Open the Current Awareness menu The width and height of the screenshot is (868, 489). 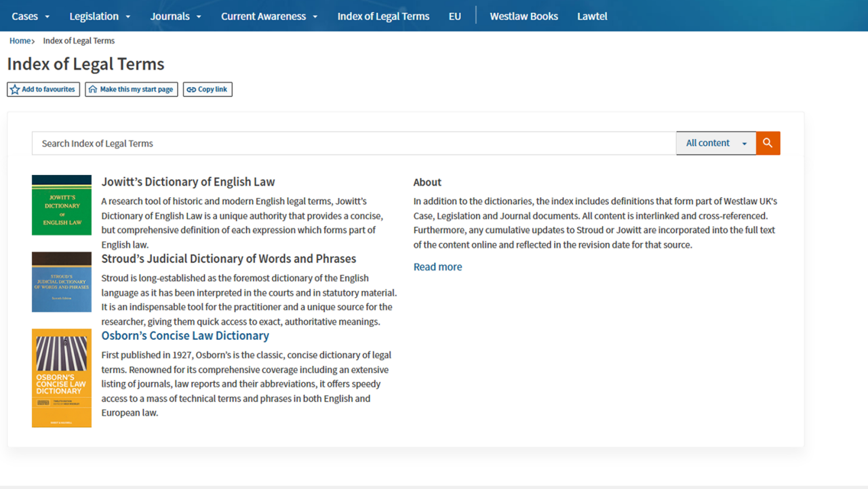269,16
